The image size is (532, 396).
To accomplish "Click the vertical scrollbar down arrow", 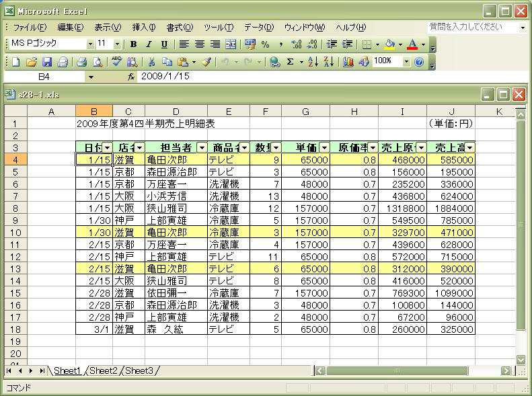I will coord(521,360).
